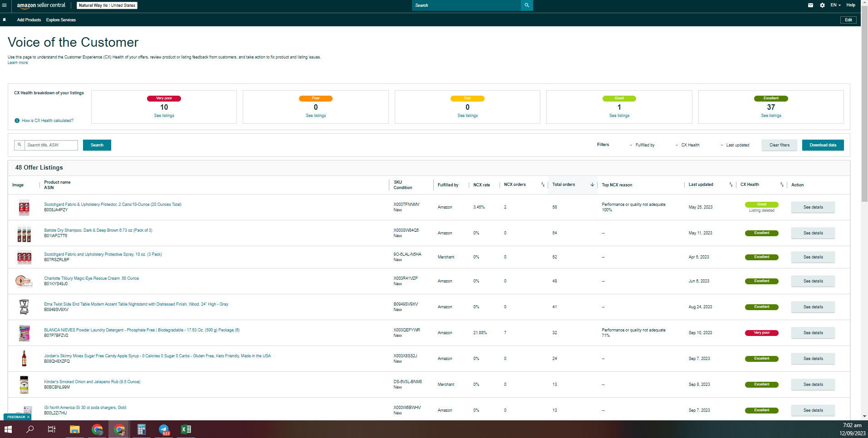Click the info icon beside CX Health question

tap(17, 121)
